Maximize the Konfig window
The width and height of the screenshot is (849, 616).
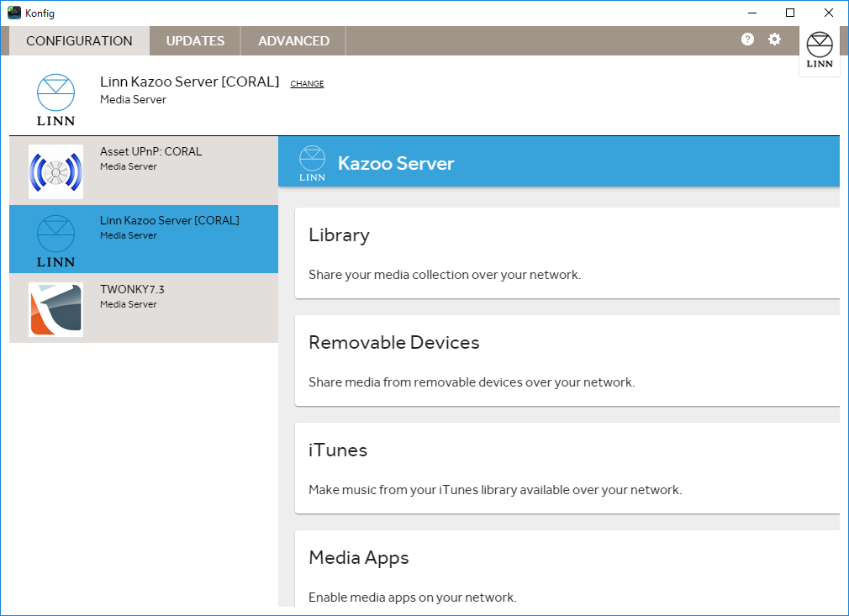point(790,13)
